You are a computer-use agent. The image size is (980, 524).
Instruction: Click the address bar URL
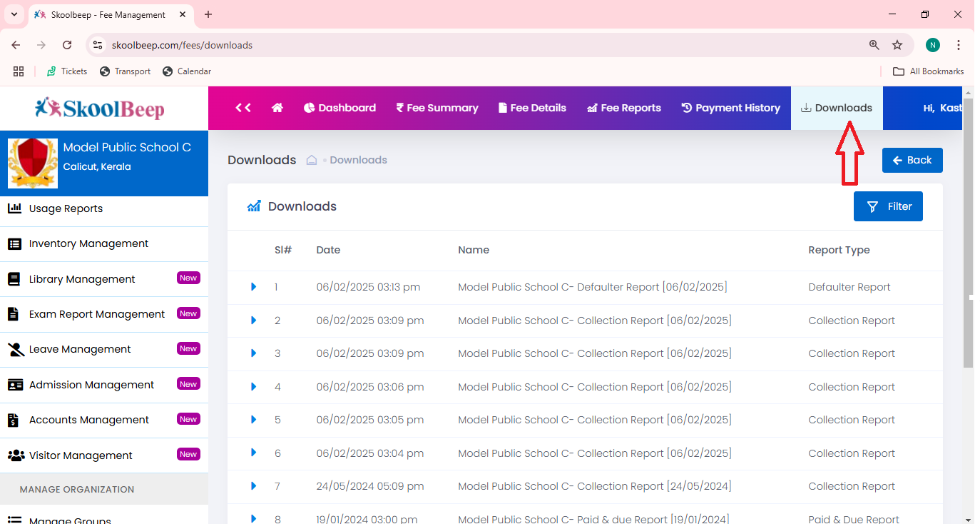click(182, 45)
